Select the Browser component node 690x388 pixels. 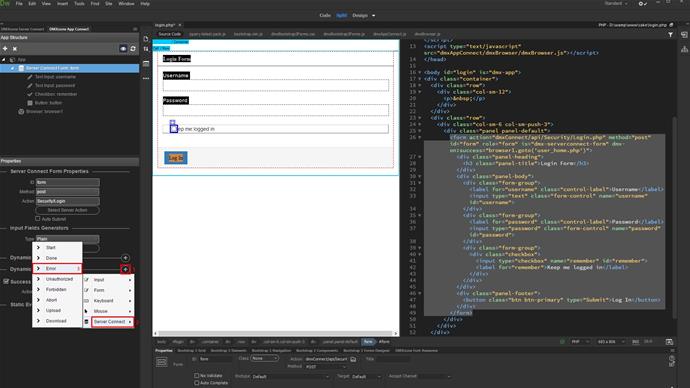44,111
